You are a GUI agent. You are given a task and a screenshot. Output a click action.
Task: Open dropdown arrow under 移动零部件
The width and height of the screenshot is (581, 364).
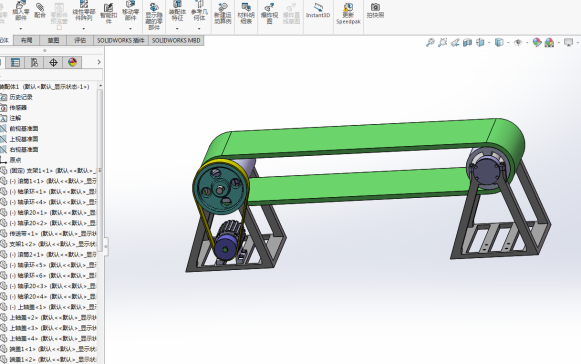[130, 29]
